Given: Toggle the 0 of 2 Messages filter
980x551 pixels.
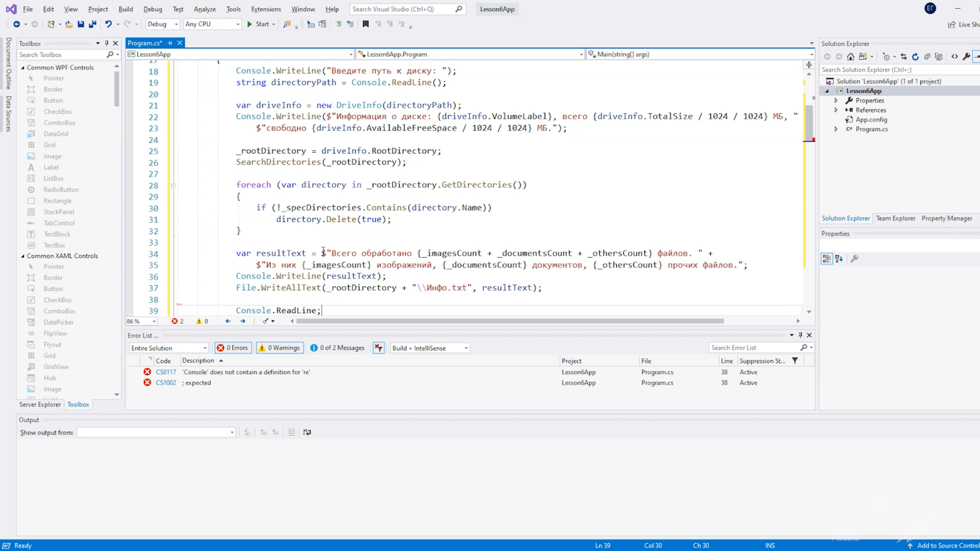Looking at the screenshot, I should 337,348.
